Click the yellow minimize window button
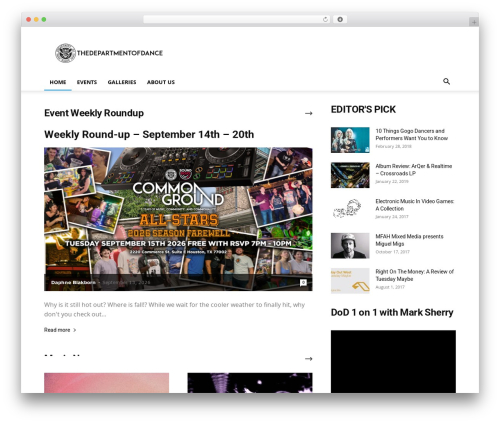 [x=36, y=19]
